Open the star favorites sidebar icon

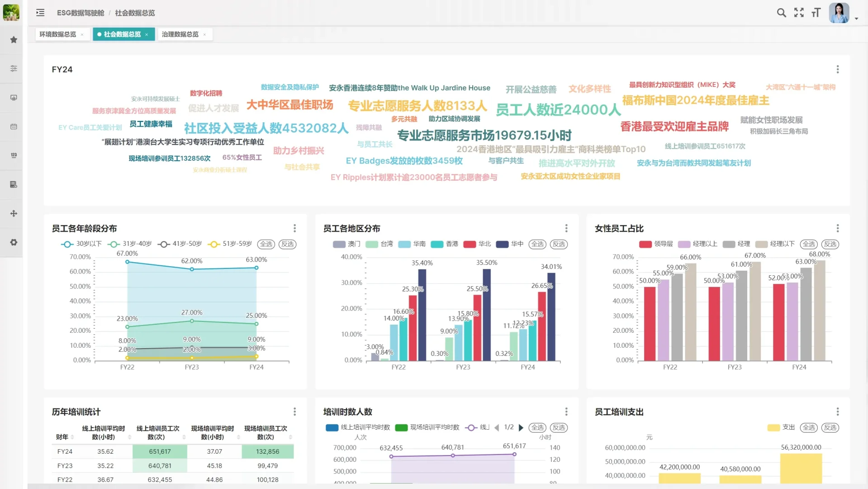(14, 40)
